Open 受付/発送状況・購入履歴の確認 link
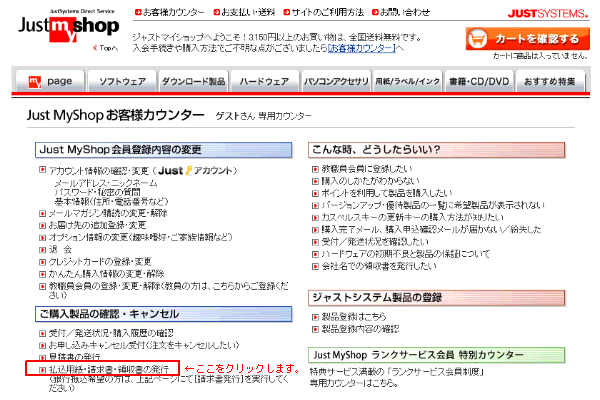The image size is (600, 400). pos(111,333)
